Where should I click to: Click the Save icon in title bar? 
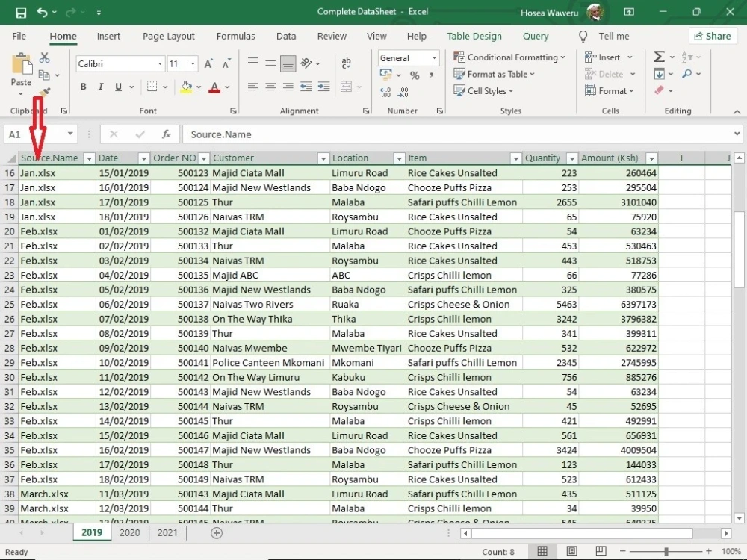(x=21, y=13)
